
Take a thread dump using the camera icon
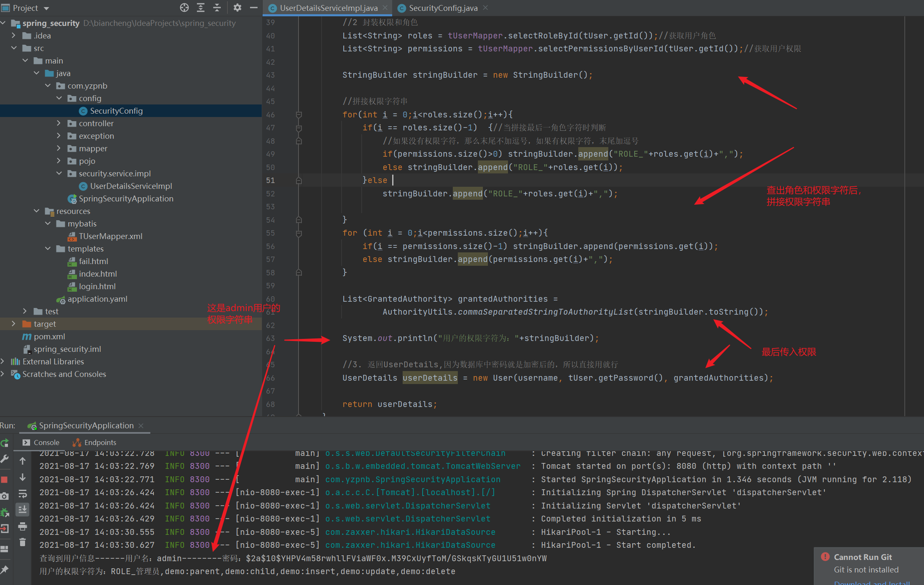[x=5, y=496]
